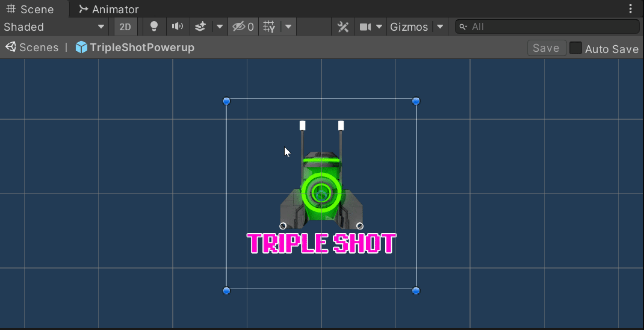Viewport: 644px width, 330px height.
Task: Open the component editor tools icon
Action: click(x=343, y=26)
